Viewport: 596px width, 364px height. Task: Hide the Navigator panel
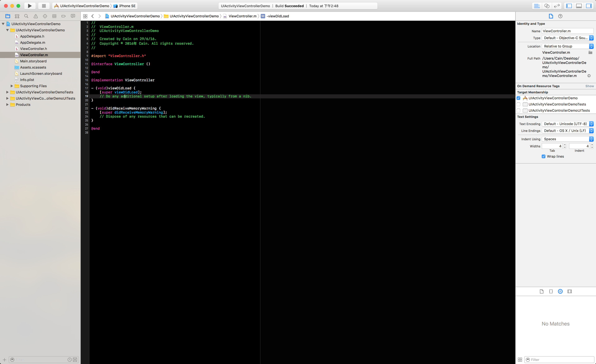pos(569,6)
